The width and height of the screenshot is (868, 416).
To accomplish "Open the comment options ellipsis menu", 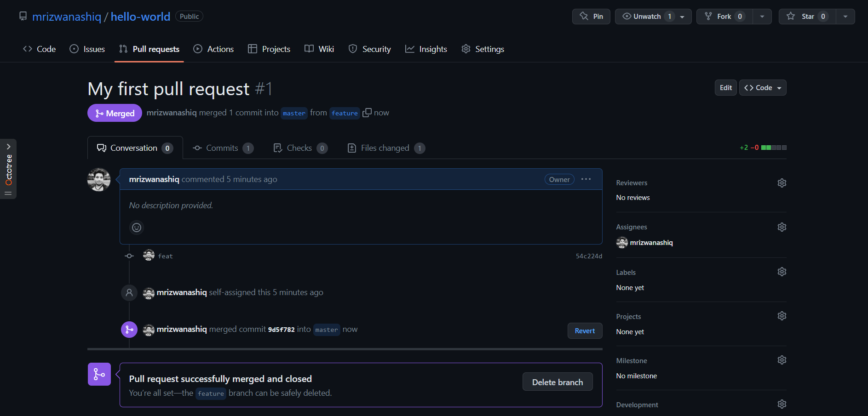I will pos(586,179).
